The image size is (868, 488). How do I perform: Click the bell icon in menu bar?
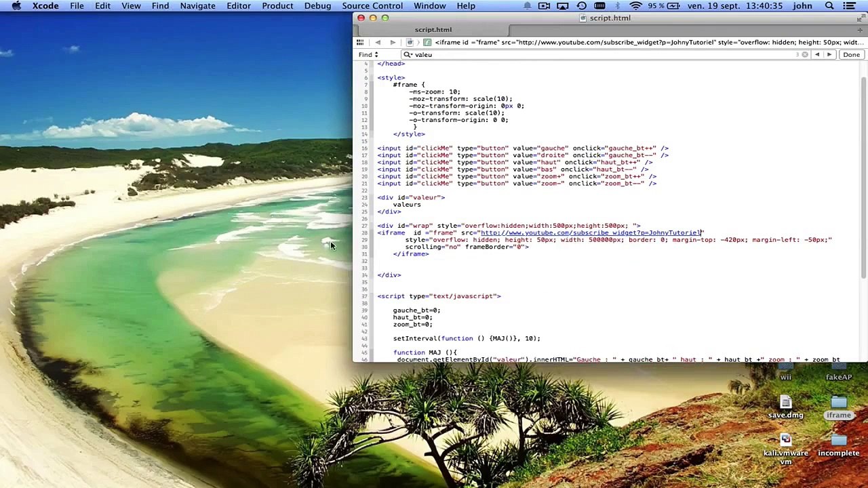click(527, 6)
